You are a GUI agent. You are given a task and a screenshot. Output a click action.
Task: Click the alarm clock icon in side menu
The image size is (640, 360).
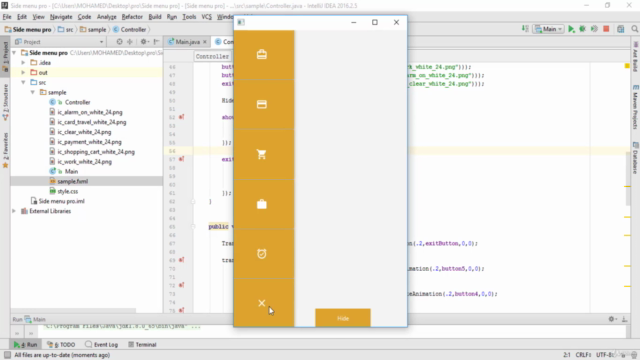tap(262, 254)
